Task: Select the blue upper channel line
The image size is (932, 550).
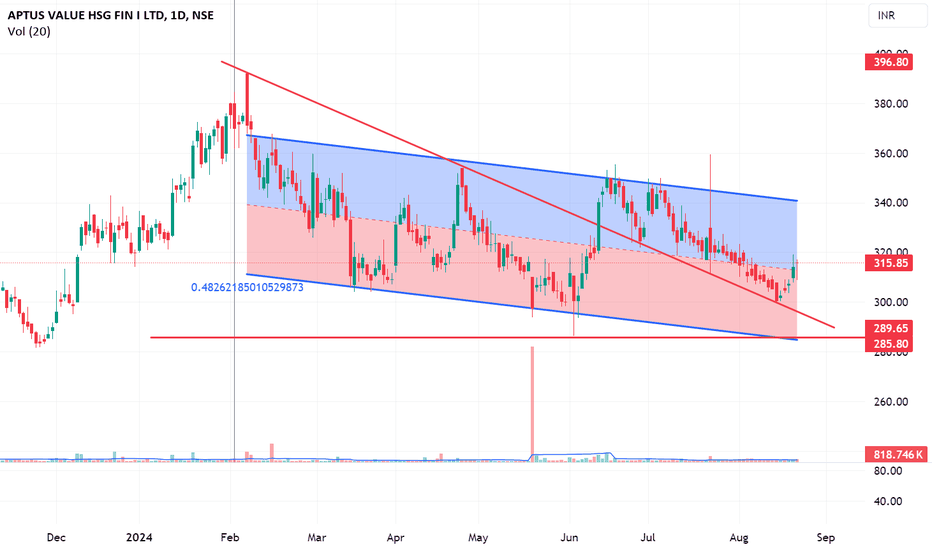Action: tap(522, 168)
